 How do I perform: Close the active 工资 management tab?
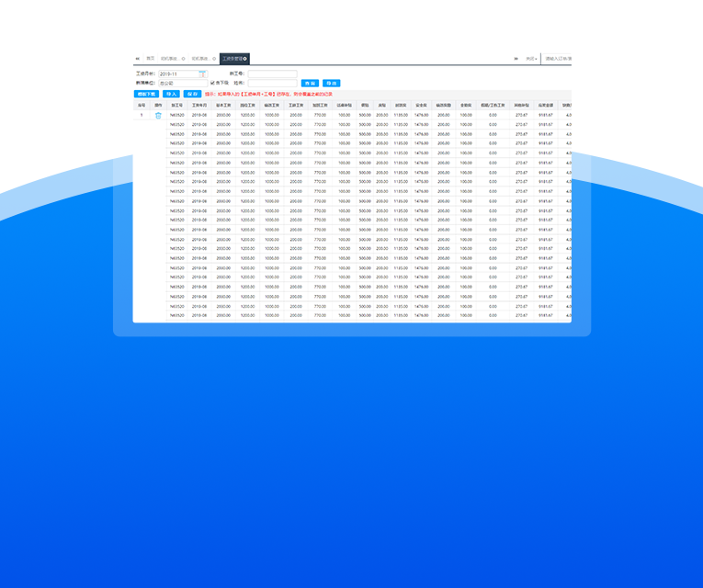tap(245, 58)
